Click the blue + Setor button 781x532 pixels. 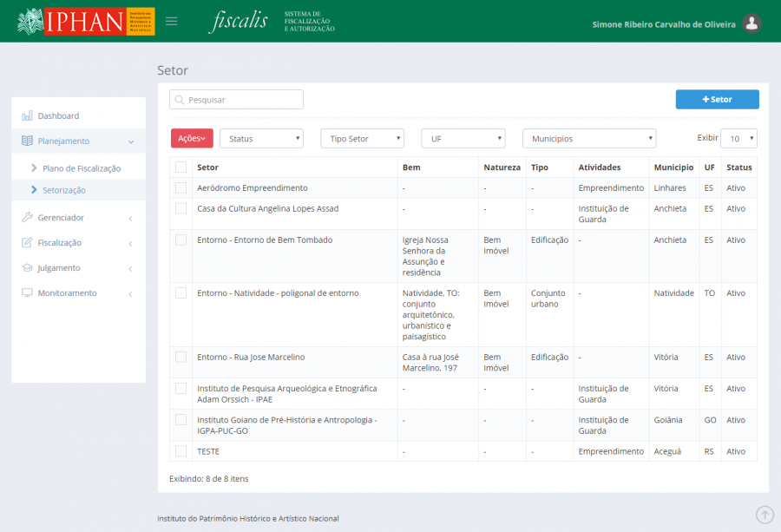tap(717, 100)
